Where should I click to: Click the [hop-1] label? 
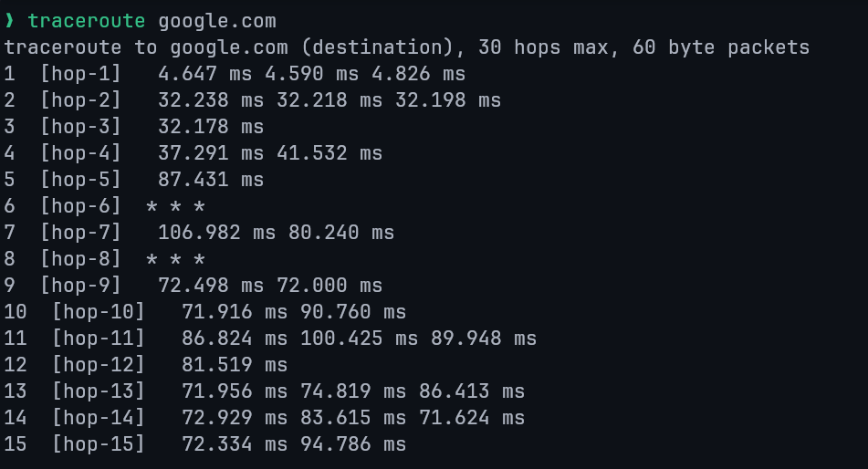click(x=80, y=73)
